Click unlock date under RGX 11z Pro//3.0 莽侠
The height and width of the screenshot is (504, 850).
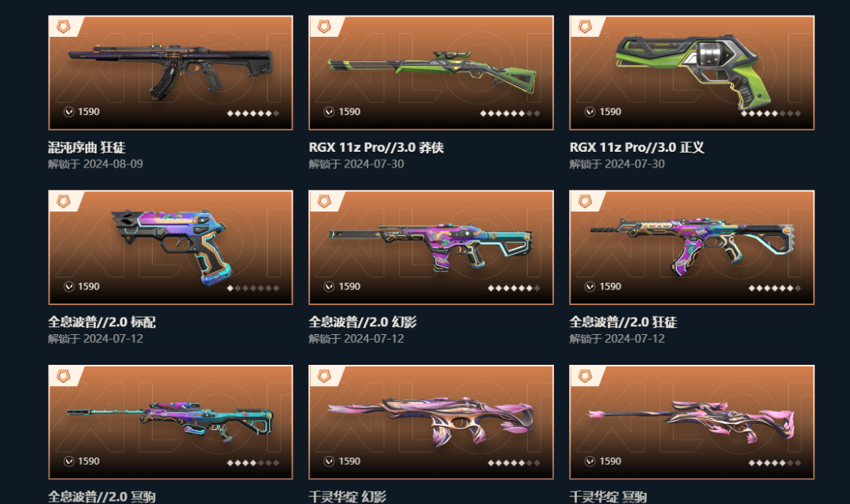pyautogui.click(x=357, y=164)
